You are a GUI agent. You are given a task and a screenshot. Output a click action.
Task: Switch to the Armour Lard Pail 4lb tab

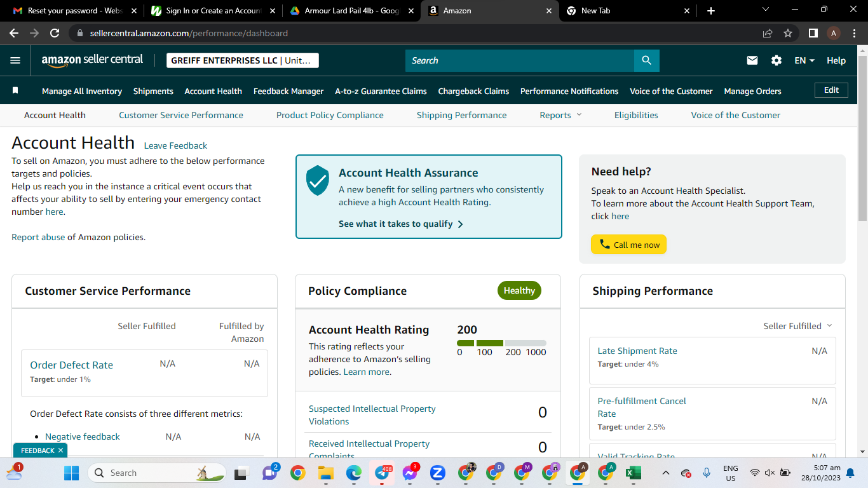tap(351, 11)
